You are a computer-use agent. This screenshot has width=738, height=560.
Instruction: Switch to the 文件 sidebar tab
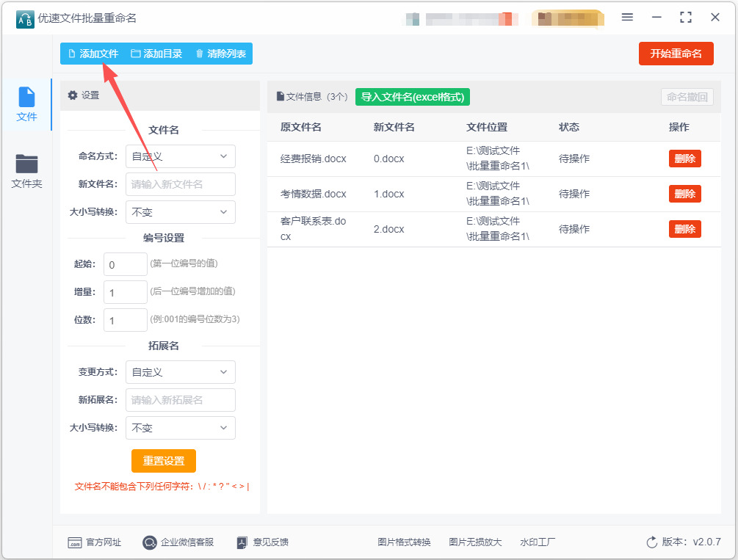point(26,104)
